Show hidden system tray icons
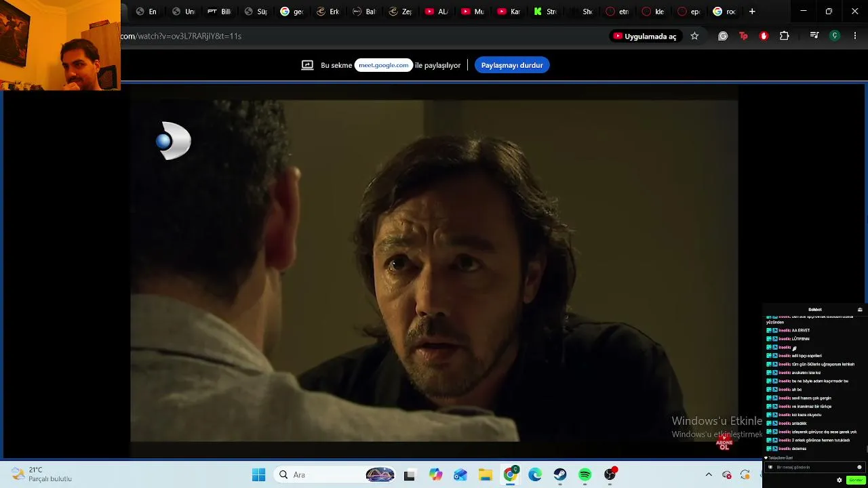The width and height of the screenshot is (868, 488). (x=709, y=475)
